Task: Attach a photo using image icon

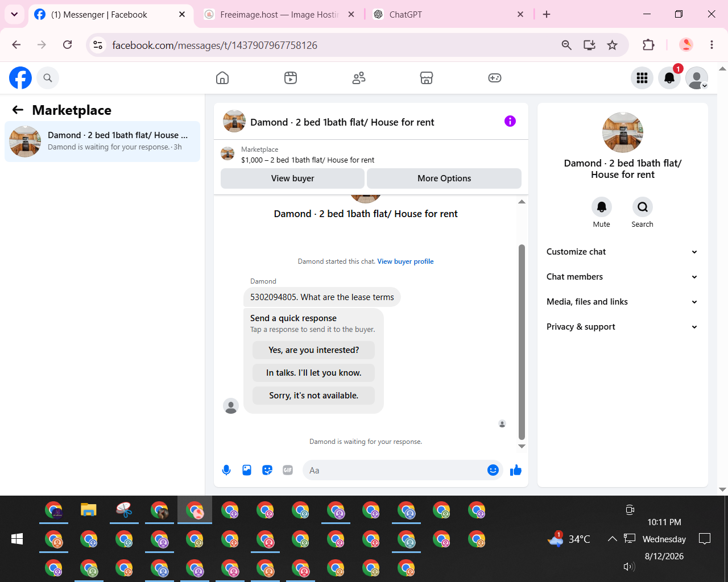Action: 247,470
